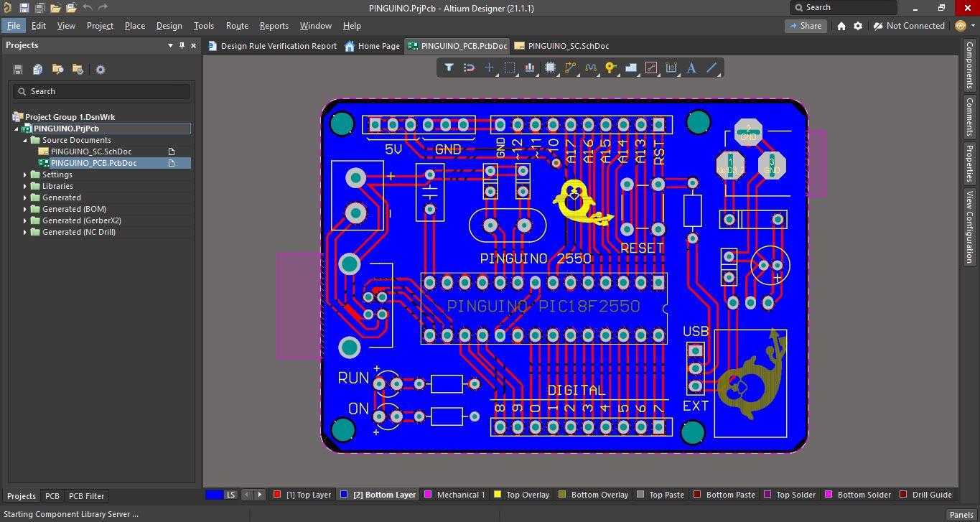The width and height of the screenshot is (980, 522).
Task: Open Projects panel options dropdown arrow
Action: 170,45
